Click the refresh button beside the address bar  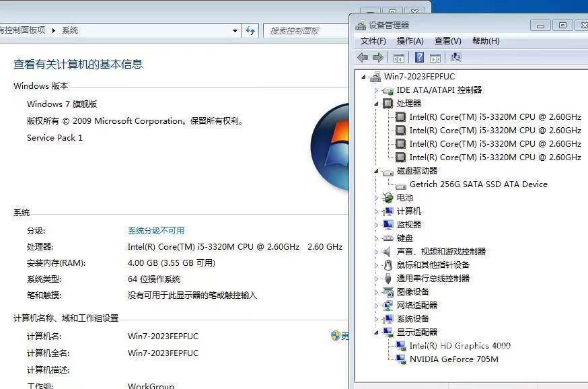pyautogui.click(x=250, y=31)
